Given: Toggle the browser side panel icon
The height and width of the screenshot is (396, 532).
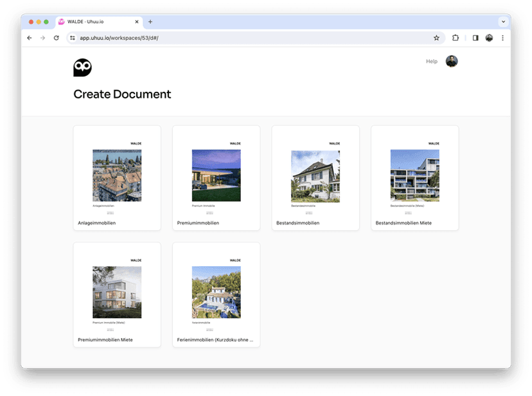Looking at the screenshot, I should [475, 38].
